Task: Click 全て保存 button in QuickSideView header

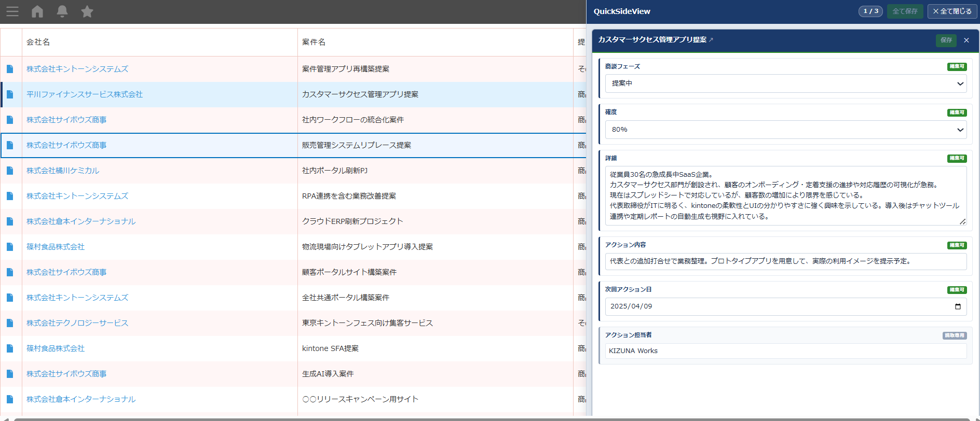Action: click(x=905, y=11)
